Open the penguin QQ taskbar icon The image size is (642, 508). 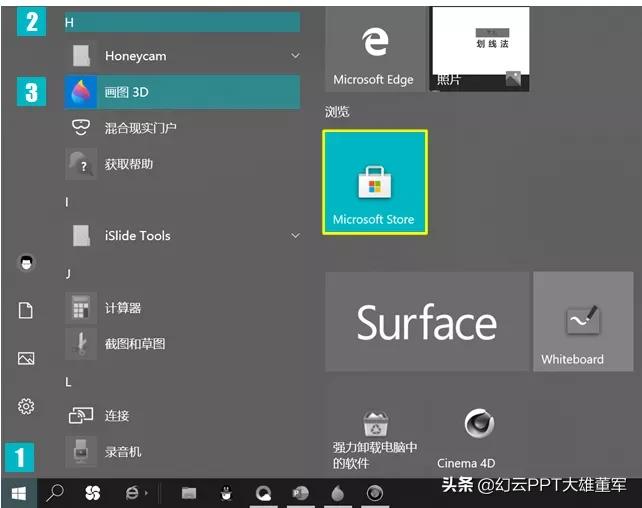[226, 493]
